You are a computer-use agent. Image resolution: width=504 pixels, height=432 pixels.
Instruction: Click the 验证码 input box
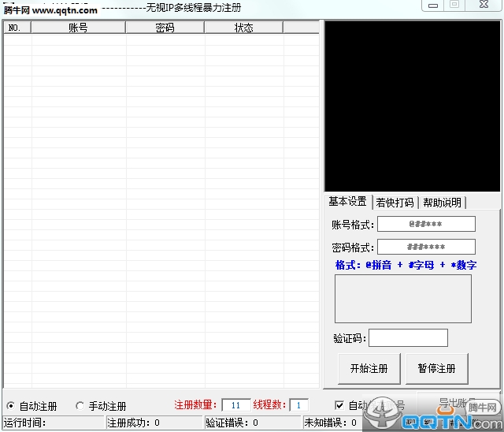[x=408, y=337]
